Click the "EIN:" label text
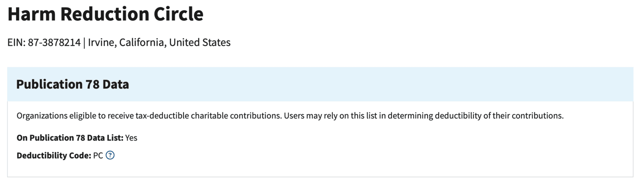This screenshot has height=185, width=644. click(17, 42)
